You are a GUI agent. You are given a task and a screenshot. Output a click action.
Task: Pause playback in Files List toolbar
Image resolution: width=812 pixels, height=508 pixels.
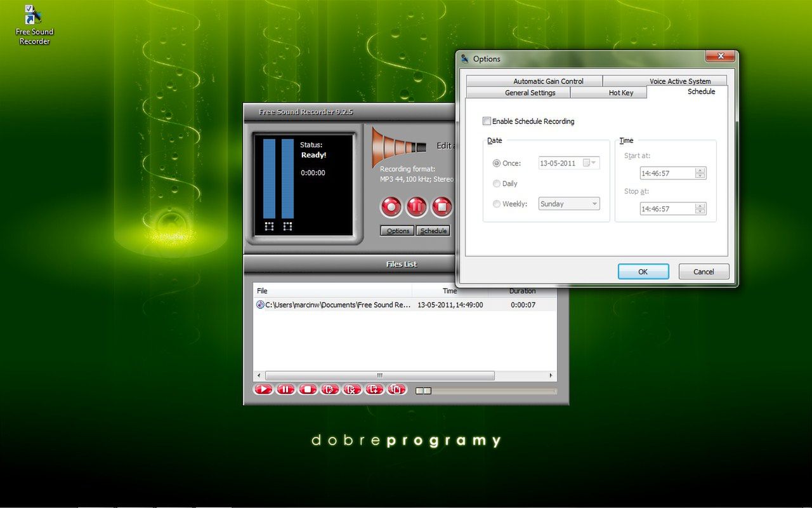pyautogui.click(x=285, y=389)
